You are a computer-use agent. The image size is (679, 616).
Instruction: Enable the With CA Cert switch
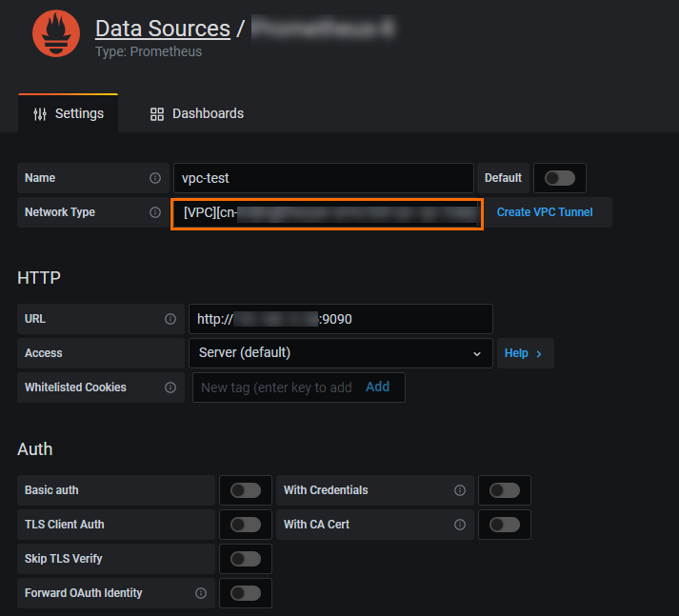point(505,525)
